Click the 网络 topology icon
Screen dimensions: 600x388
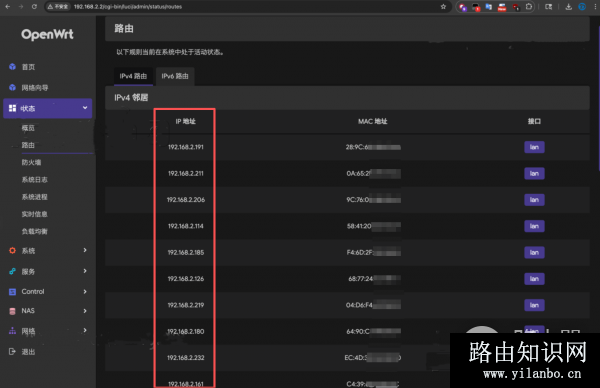(x=12, y=331)
